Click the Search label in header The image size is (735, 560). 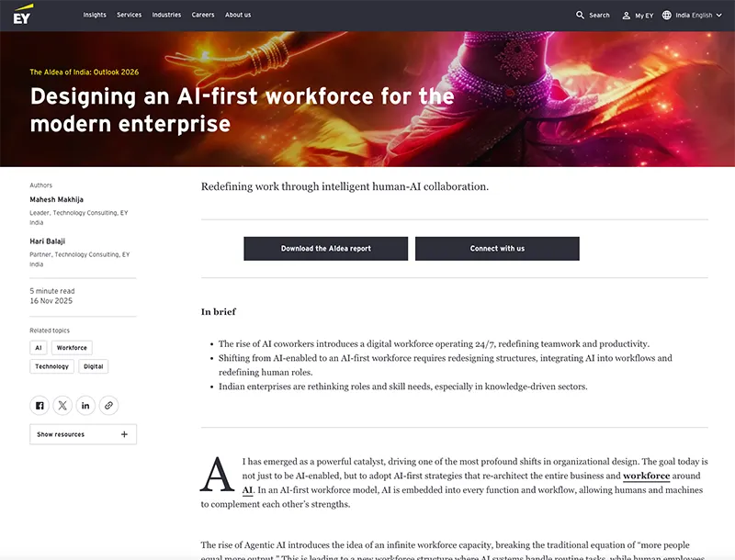coord(599,16)
